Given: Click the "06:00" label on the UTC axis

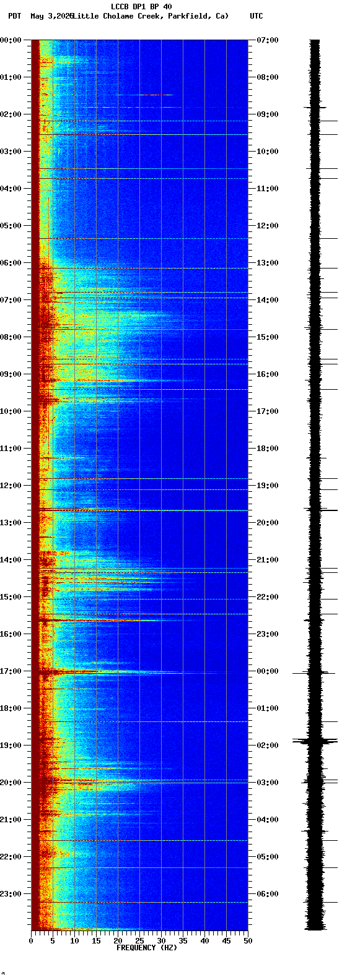Looking at the screenshot, I should tap(268, 894).
